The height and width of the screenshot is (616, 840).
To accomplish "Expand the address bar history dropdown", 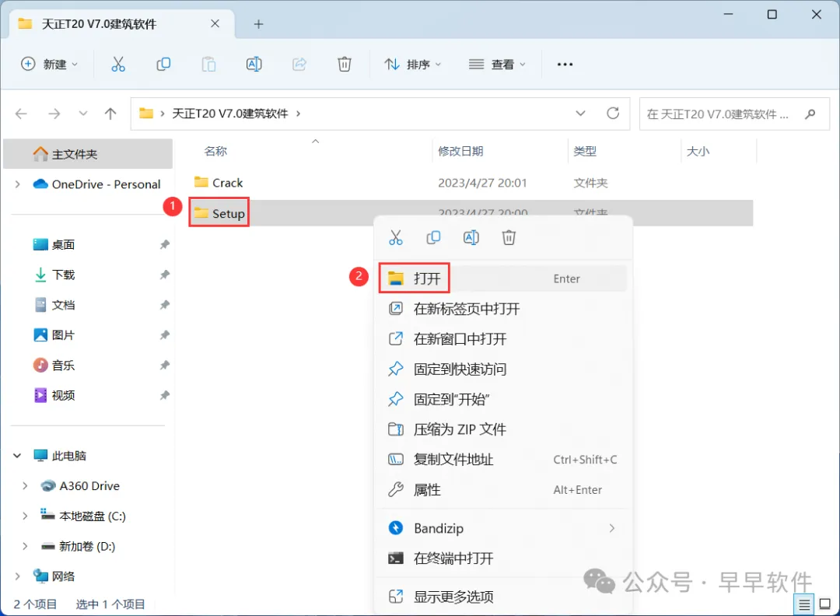I will pos(580,114).
